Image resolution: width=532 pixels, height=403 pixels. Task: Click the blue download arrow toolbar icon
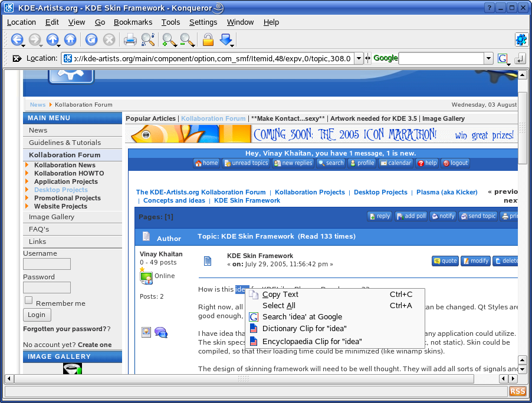(x=226, y=39)
